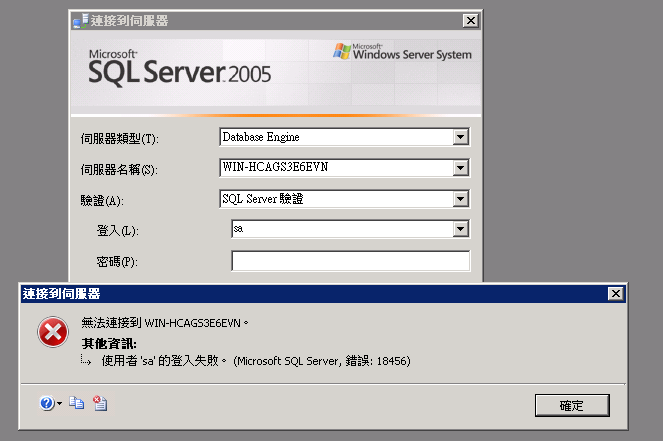Click the 確定 button
The image size is (663, 441).
coord(572,405)
